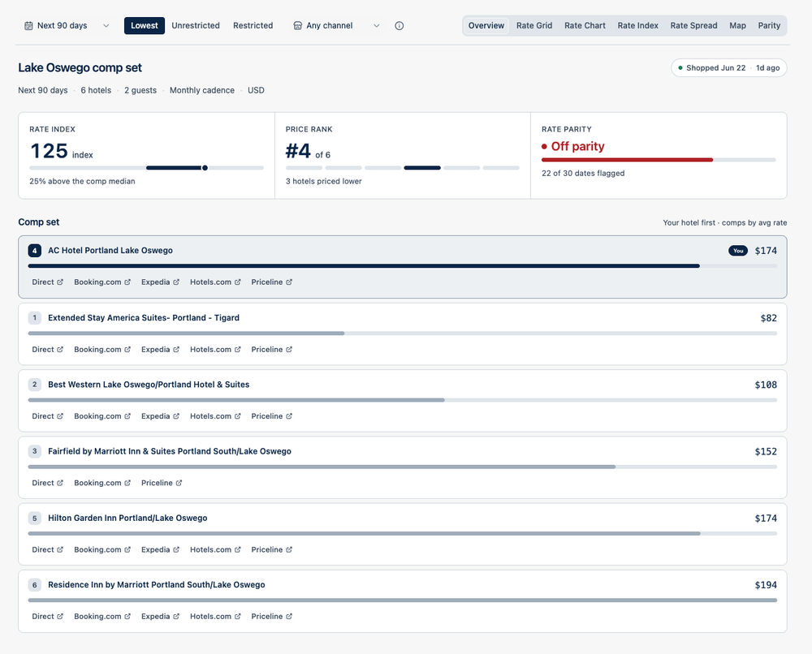Screen dimensions: 812x654
Task: Open the Hilton Garden Inn Portland row
Action: [403, 534]
